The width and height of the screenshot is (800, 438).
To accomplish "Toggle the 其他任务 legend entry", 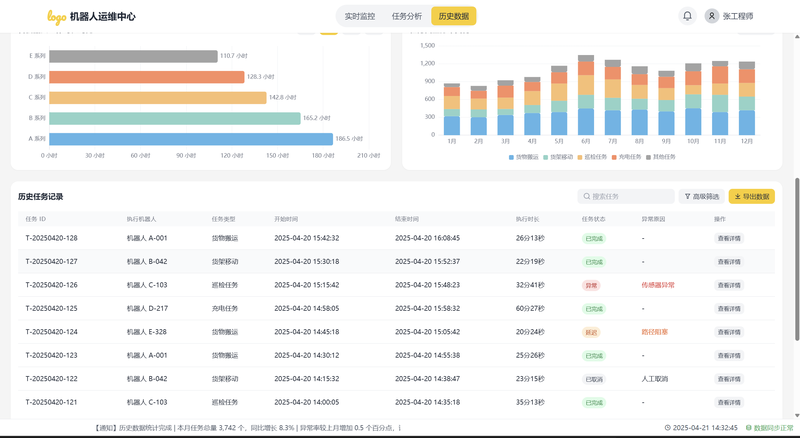I will click(x=661, y=157).
